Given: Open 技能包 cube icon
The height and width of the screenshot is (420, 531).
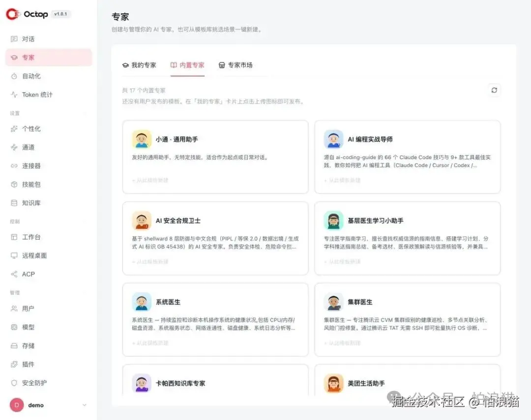Looking at the screenshot, I should (x=14, y=184).
